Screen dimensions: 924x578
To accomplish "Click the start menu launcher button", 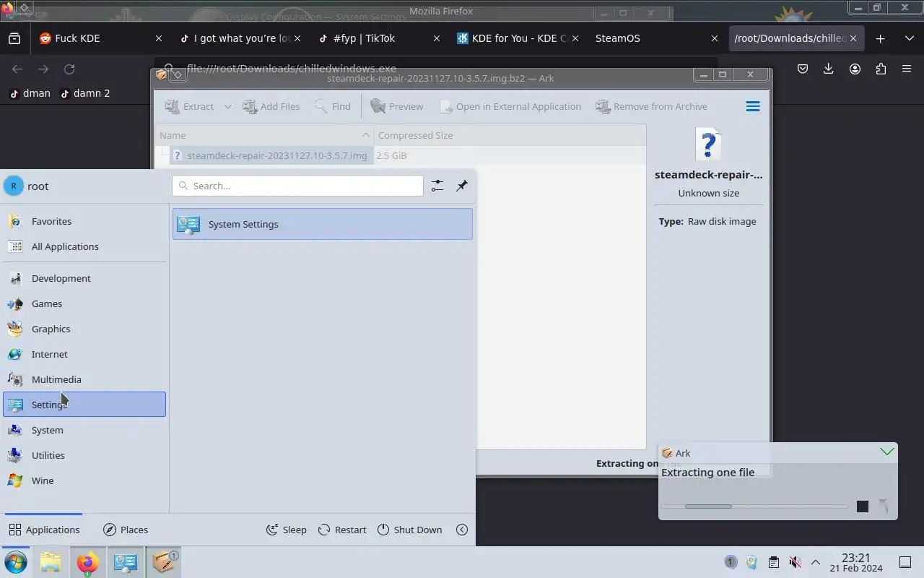I will 15,562.
